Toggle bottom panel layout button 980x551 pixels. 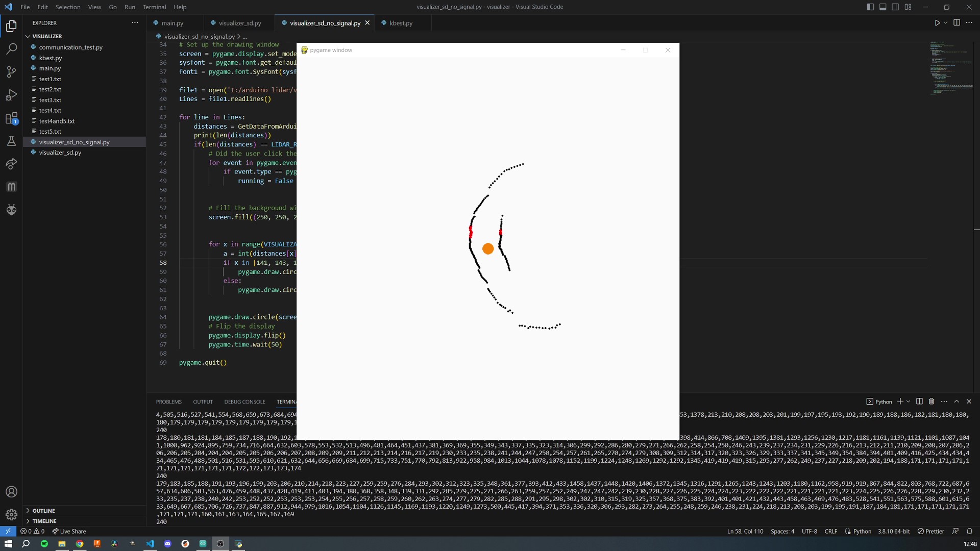(883, 7)
